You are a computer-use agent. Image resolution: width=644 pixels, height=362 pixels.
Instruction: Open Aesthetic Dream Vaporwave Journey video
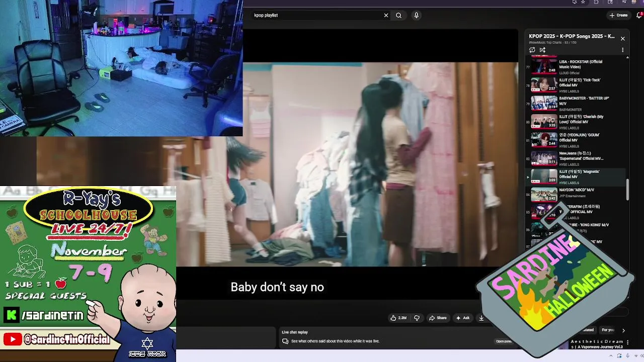point(597,344)
